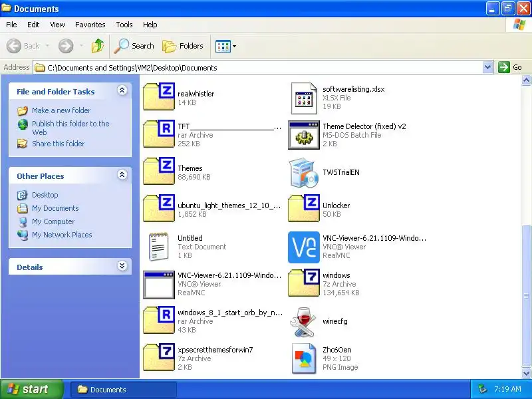Open the File menu
This screenshot has height=399, width=532.
[x=11, y=25]
